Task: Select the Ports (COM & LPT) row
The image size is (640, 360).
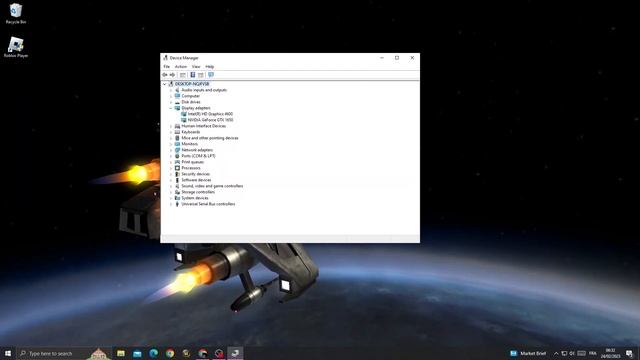Action: point(198,156)
